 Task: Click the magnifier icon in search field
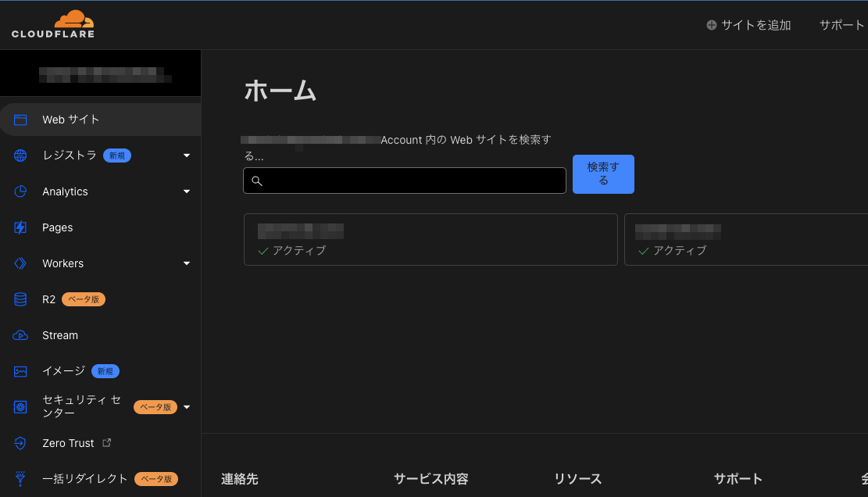(257, 181)
